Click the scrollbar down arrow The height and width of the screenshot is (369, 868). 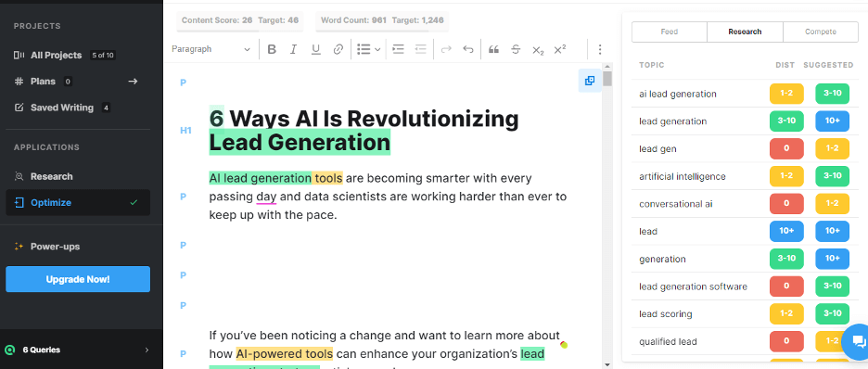point(607,364)
